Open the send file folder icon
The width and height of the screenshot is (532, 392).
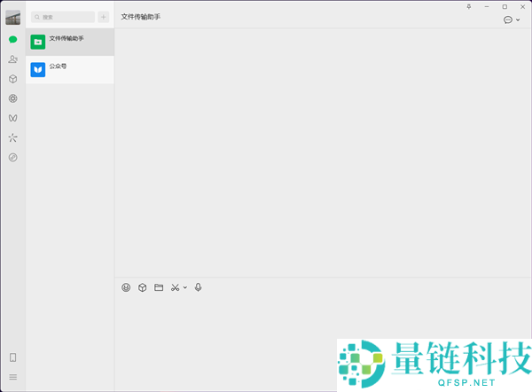159,287
